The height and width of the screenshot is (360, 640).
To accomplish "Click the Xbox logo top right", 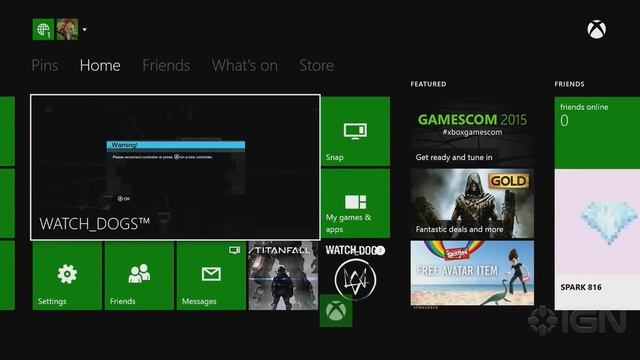I will (596, 29).
